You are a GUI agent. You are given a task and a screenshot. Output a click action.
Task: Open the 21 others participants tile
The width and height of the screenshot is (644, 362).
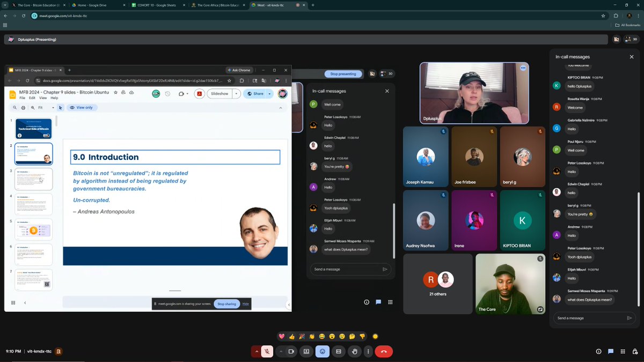[438, 284]
